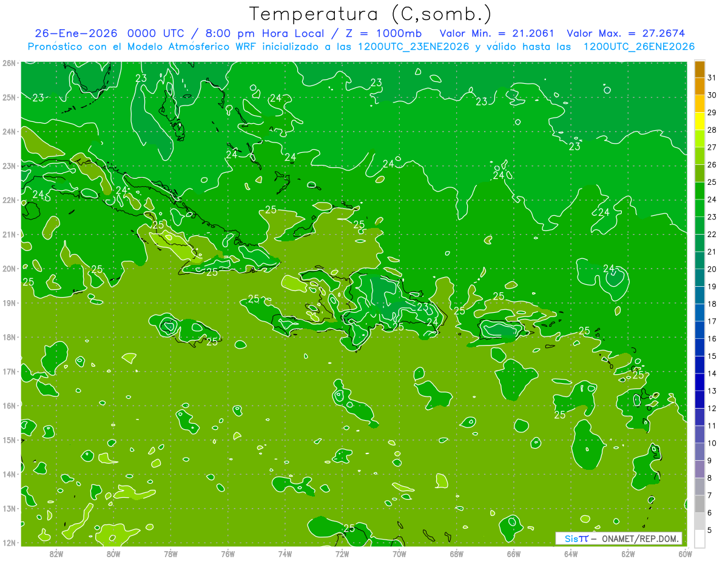
Task: Click longitude label "66W"
Action: click(x=514, y=554)
